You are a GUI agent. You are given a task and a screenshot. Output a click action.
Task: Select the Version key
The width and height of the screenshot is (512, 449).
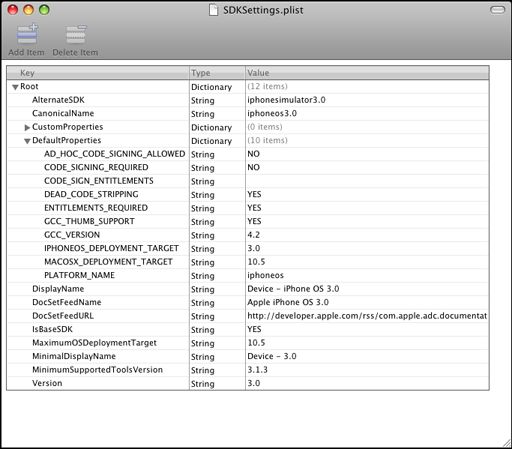[x=47, y=383]
